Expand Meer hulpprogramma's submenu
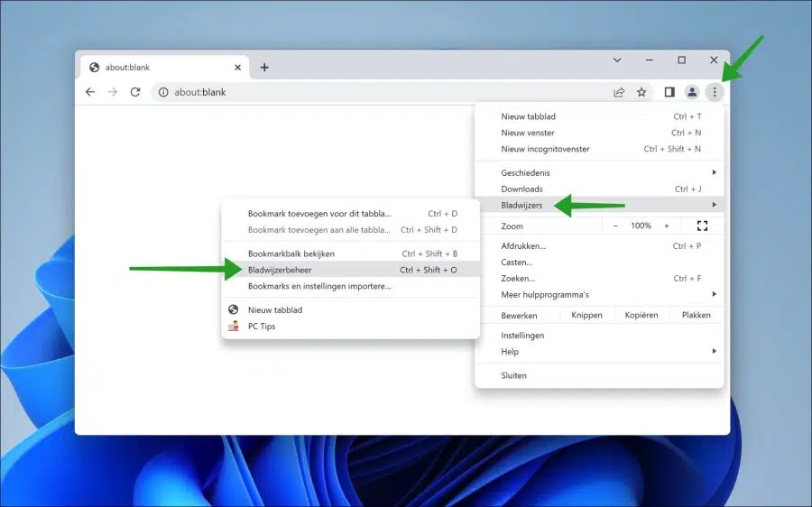812x507 pixels. pyautogui.click(x=599, y=295)
